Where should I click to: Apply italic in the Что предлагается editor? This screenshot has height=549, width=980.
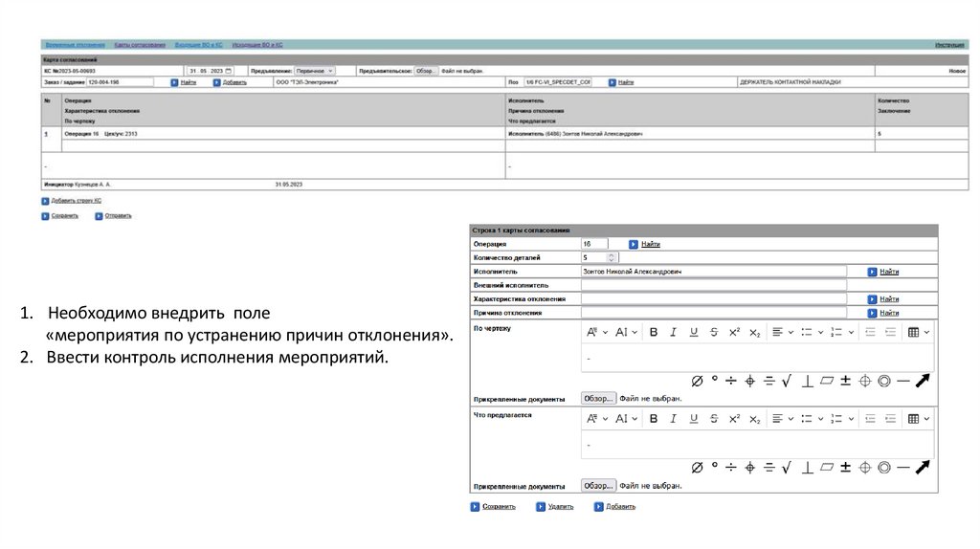point(673,419)
